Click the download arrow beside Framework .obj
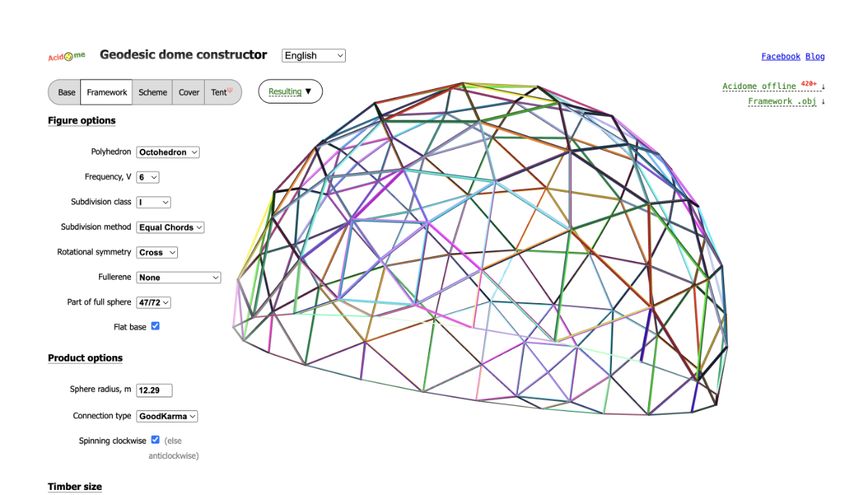Image resolution: width=868 pixels, height=495 pixels. click(x=823, y=102)
